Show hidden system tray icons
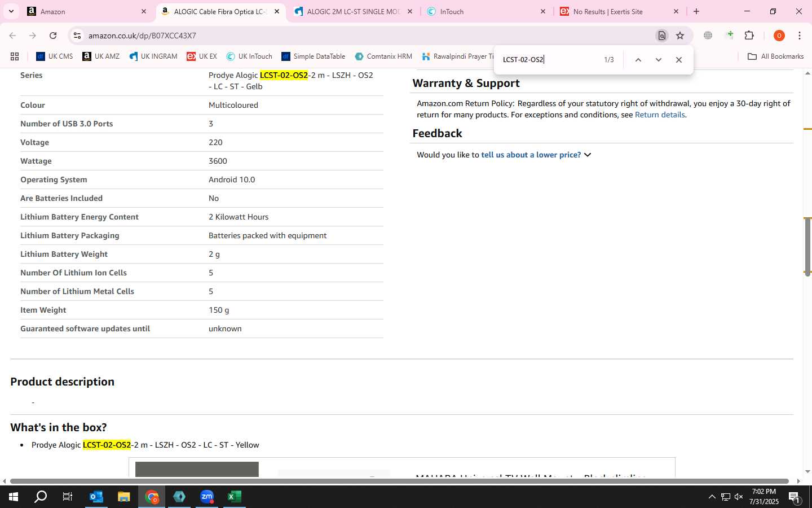This screenshot has width=812, height=508. (712, 497)
